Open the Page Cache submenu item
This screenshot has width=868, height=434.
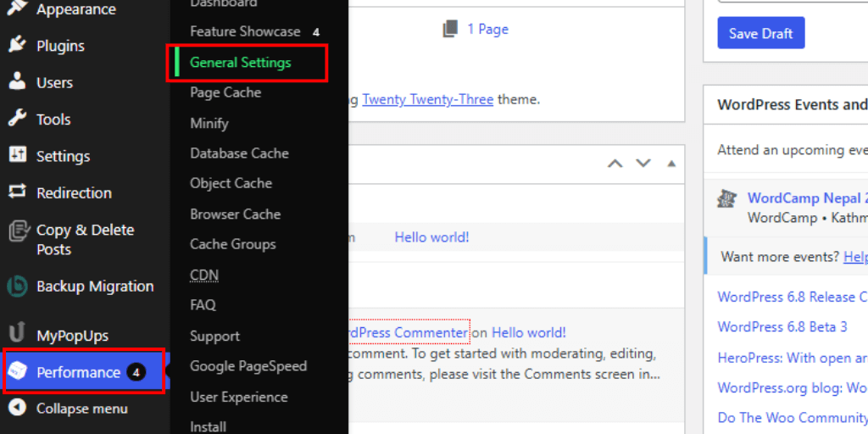point(225,92)
